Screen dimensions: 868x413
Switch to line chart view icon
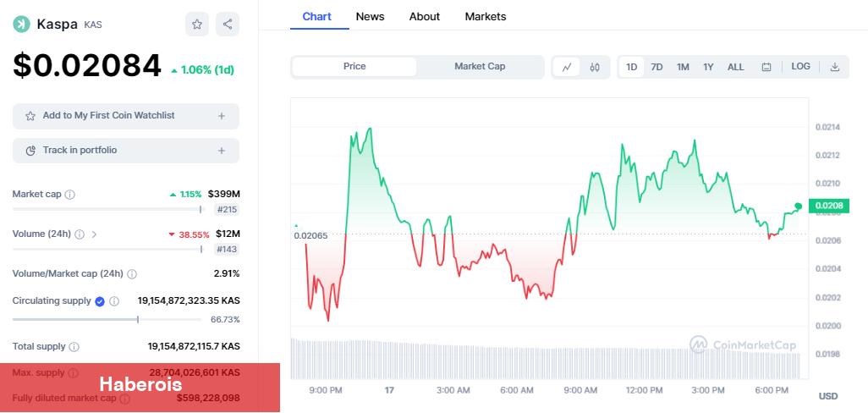point(566,67)
